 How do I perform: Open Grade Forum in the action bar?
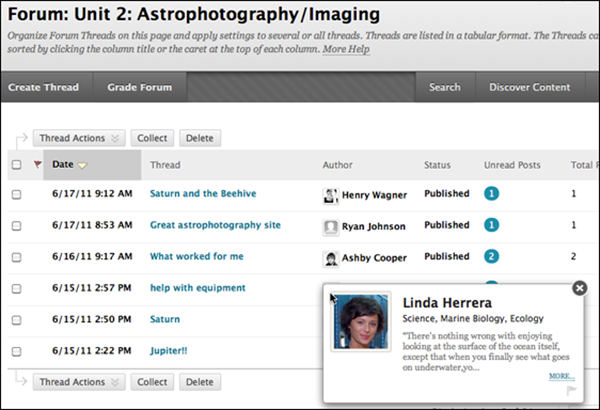point(139,87)
